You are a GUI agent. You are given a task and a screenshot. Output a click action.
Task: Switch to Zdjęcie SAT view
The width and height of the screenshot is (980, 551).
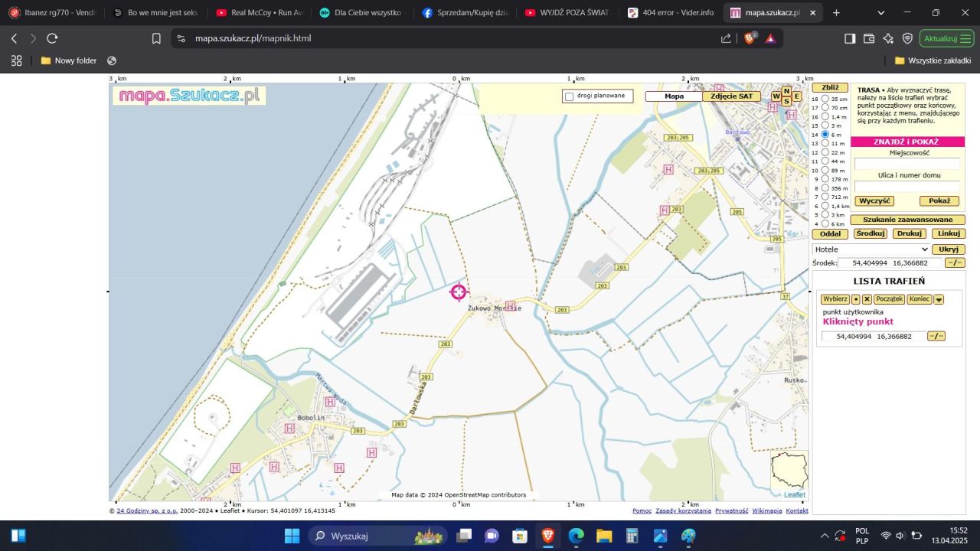(732, 96)
